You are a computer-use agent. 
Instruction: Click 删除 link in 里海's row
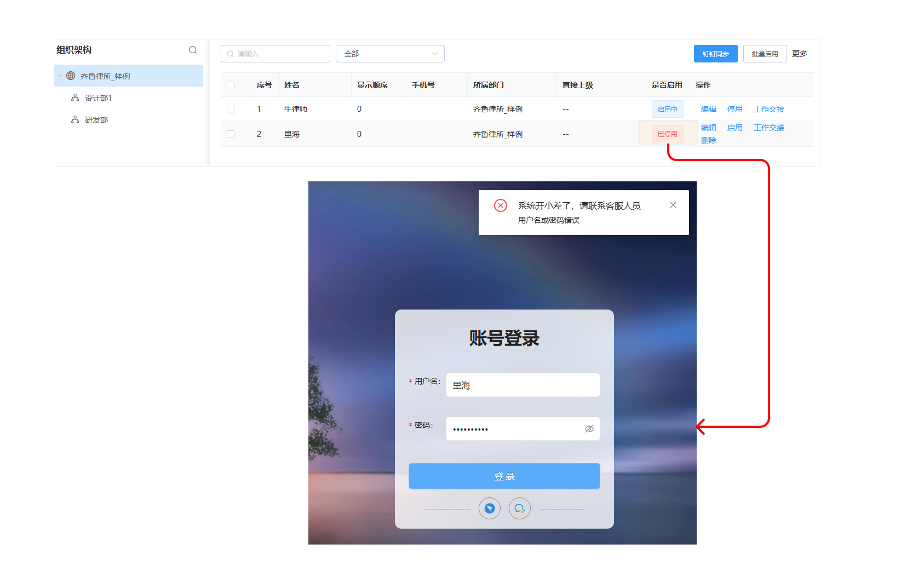tap(708, 140)
